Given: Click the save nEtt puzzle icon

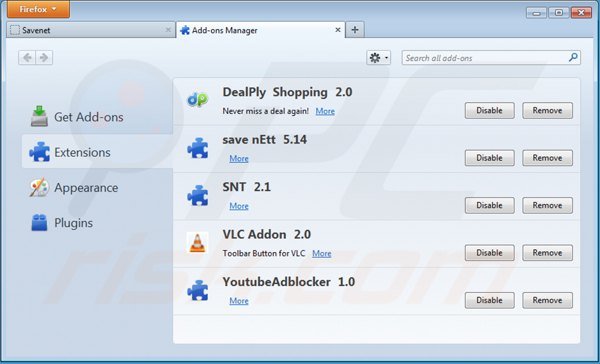Looking at the screenshot, I should pos(198,148).
